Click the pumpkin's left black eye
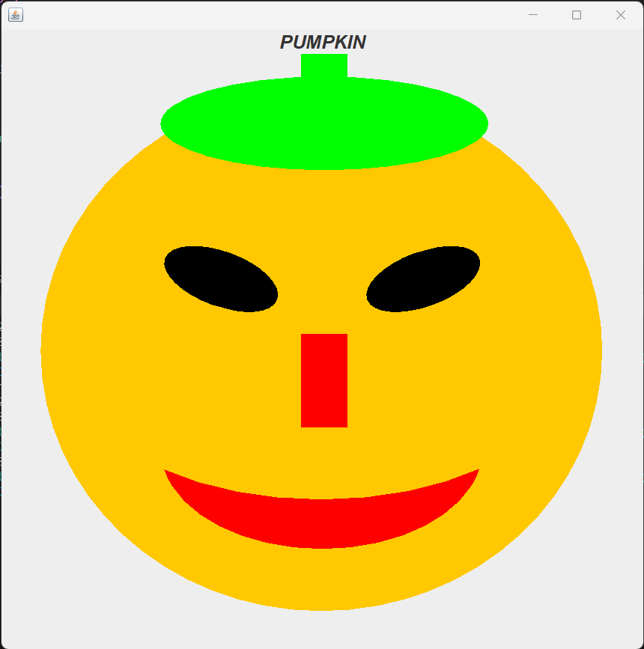Screen dimensions: 644x649 pos(221,278)
